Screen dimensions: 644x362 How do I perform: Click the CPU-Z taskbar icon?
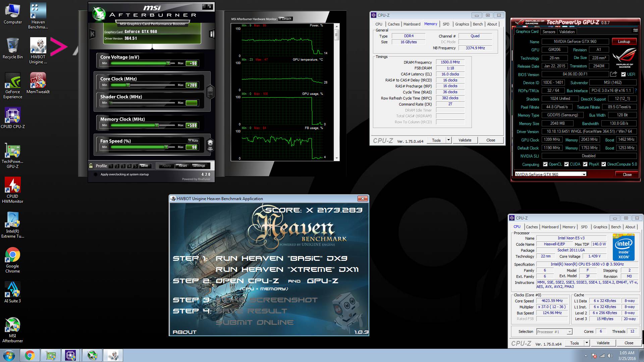pos(70,355)
